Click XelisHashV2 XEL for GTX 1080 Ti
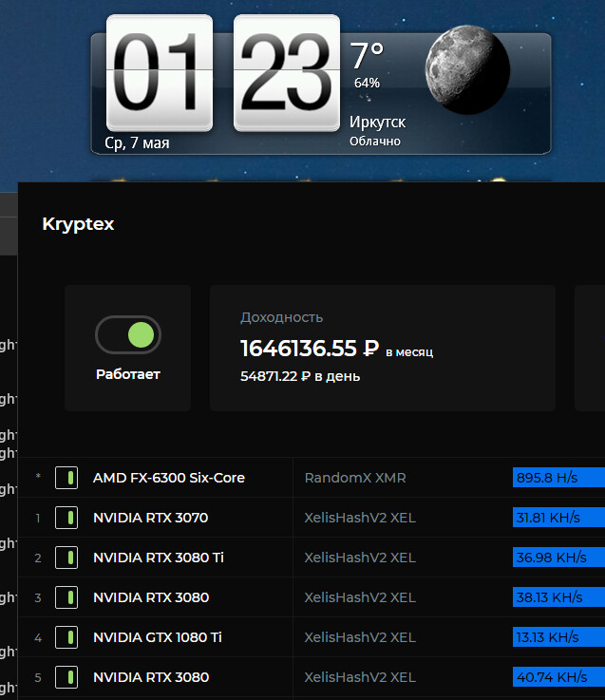The width and height of the screenshot is (605, 700). pyautogui.click(x=360, y=637)
